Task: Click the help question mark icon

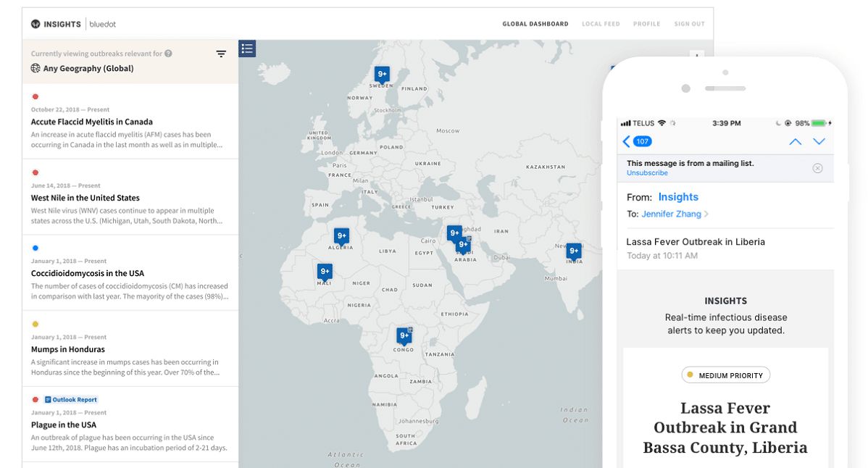Action: click(168, 54)
